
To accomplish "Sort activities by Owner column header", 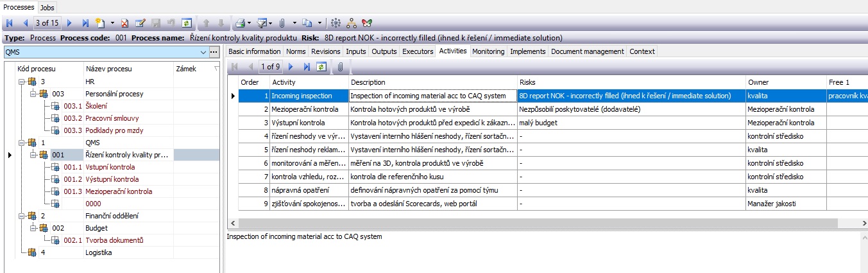I will (786, 82).
